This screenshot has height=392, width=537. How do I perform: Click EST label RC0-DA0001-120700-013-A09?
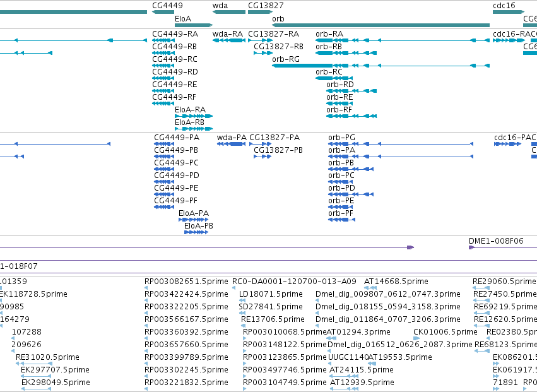[294, 282]
